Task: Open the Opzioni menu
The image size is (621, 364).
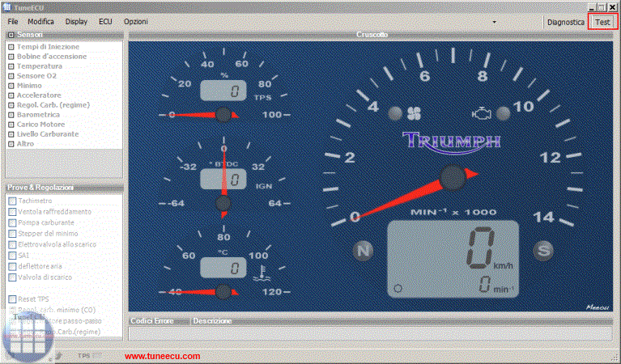Action: click(136, 22)
